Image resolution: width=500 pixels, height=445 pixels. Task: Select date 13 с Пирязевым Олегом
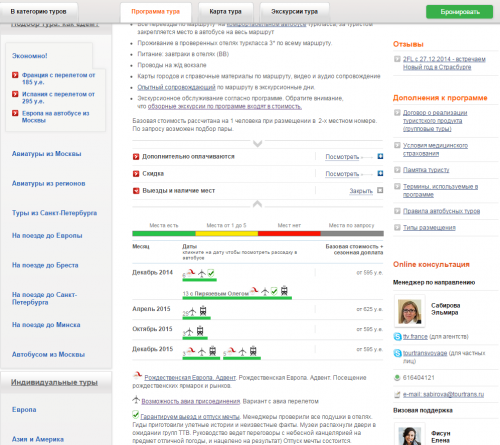(x=216, y=294)
